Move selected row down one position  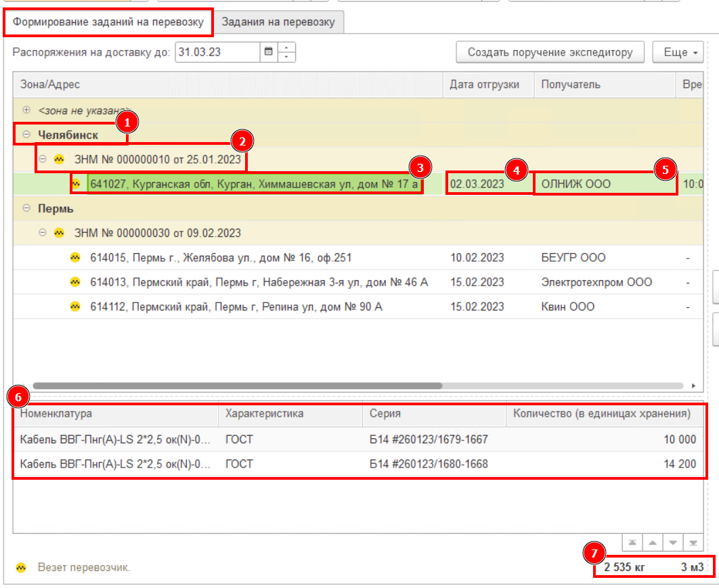[x=673, y=543]
